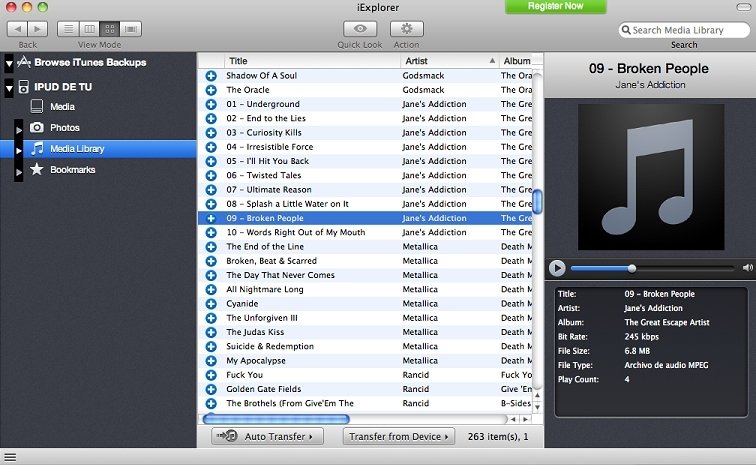This screenshot has height=465, width=756.
Task: Collapse Browse iTunes Backups section
Action: tap(9, 63)
